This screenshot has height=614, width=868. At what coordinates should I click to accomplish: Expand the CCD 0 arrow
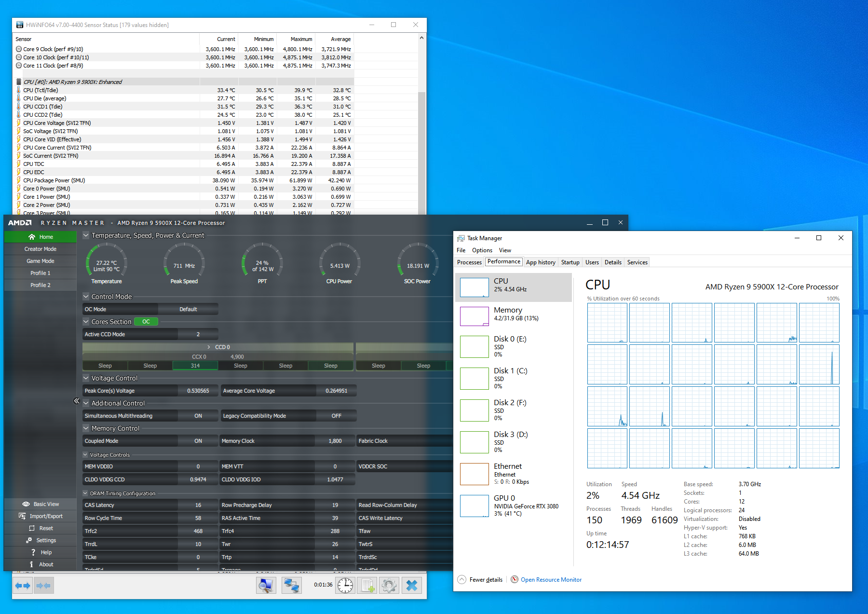point(209,347)
